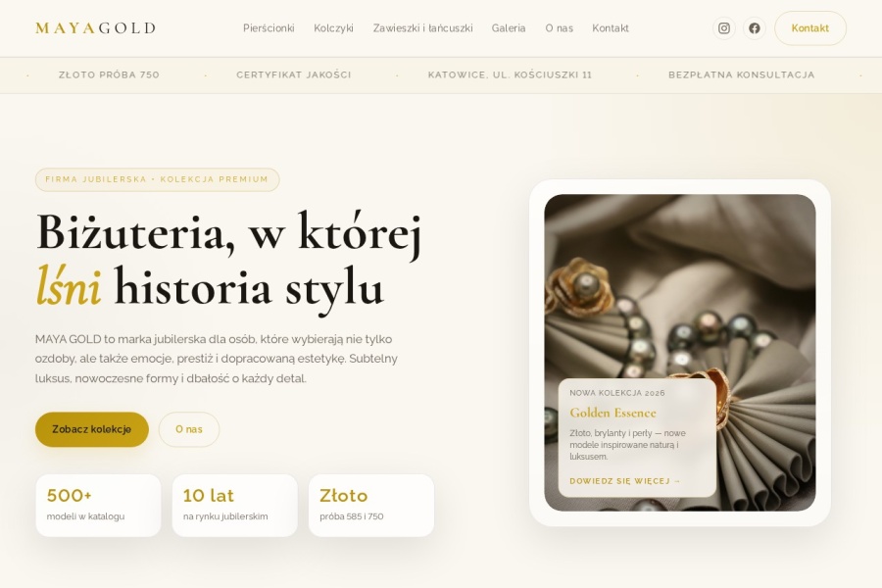The image size is (882, 588).
Task: Click the O nas hero button
Action: [x=189, y=429]
